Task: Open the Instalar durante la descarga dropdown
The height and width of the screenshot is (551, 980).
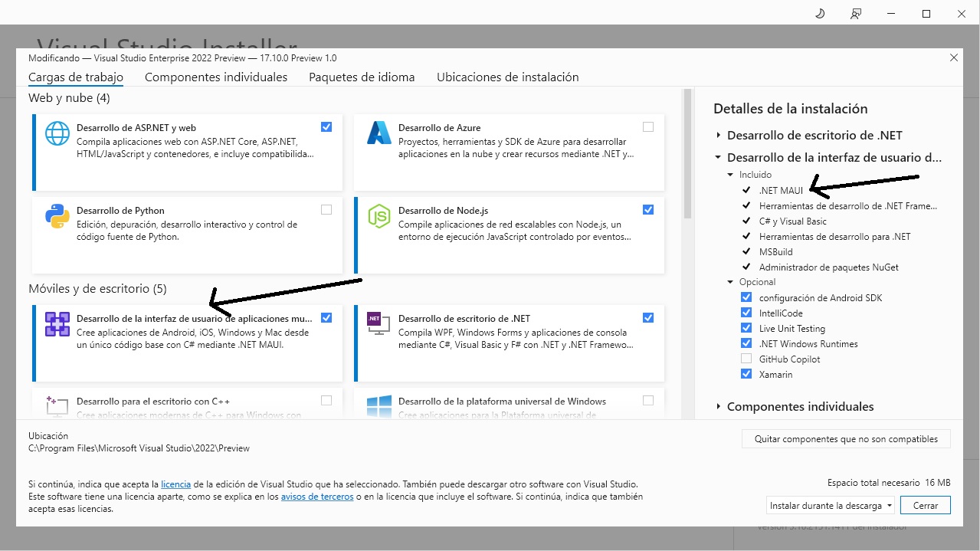Action: click(831, 506)
